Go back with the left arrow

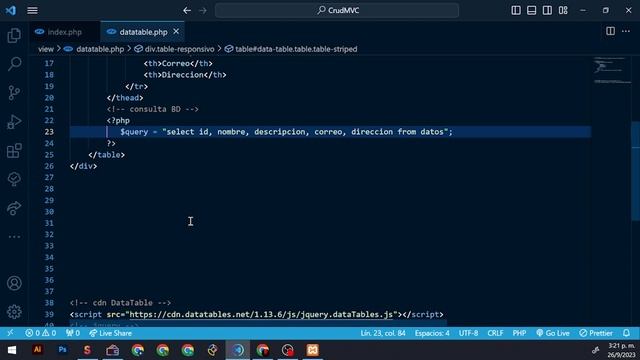click(x=187, y=11)
